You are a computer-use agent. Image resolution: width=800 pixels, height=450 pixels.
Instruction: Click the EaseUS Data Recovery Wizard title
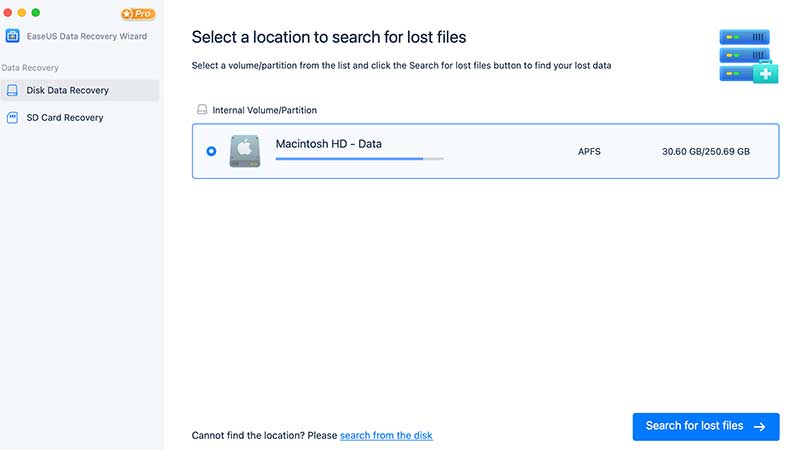(x=87, y=37)
